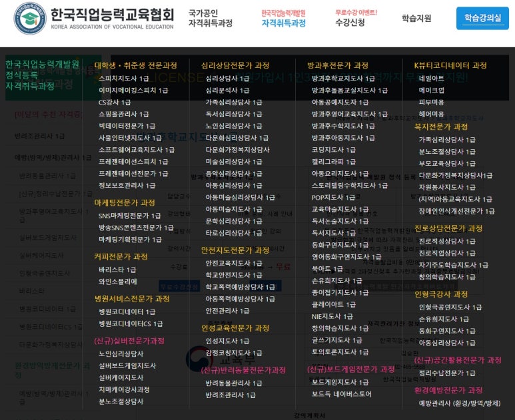Open 안전교육지도사 1급 course
Viewport: 515px width, 420px height.
(x=234, y=263)
